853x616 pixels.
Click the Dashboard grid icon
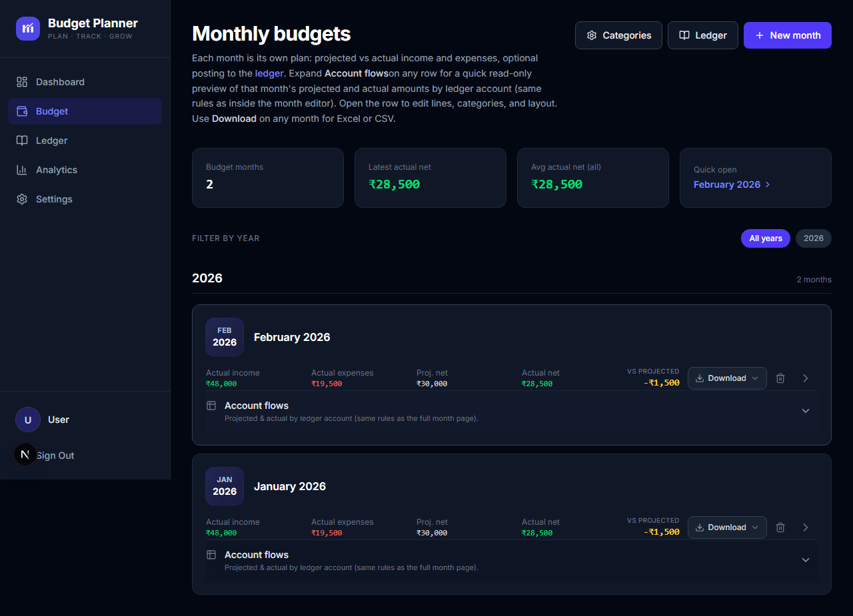tap(22, 82)
